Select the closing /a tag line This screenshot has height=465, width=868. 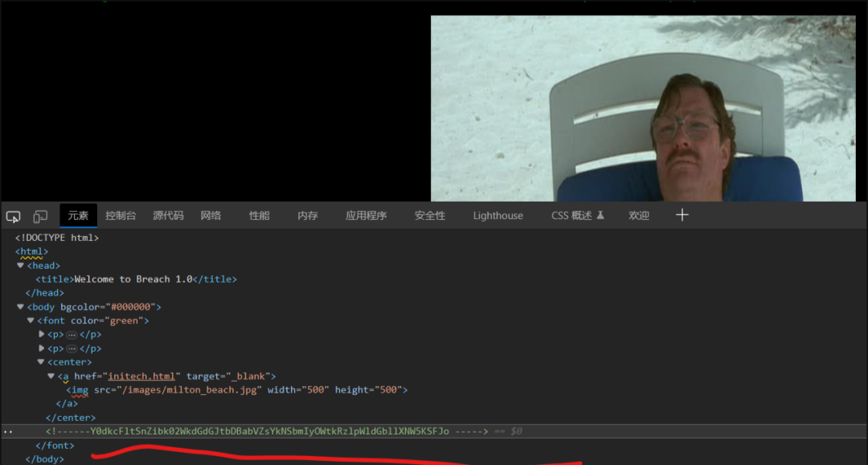pos(67,404)
